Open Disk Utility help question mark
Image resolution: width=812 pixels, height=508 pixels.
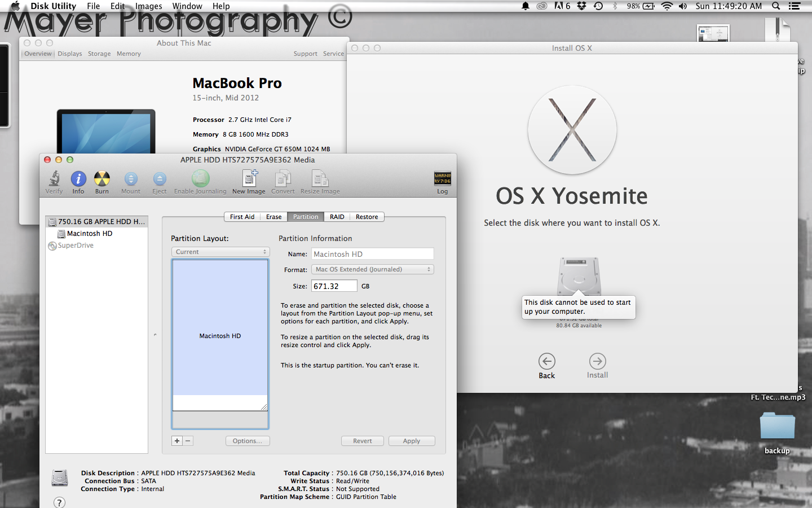pyautogui.click(x=59, y=502)
